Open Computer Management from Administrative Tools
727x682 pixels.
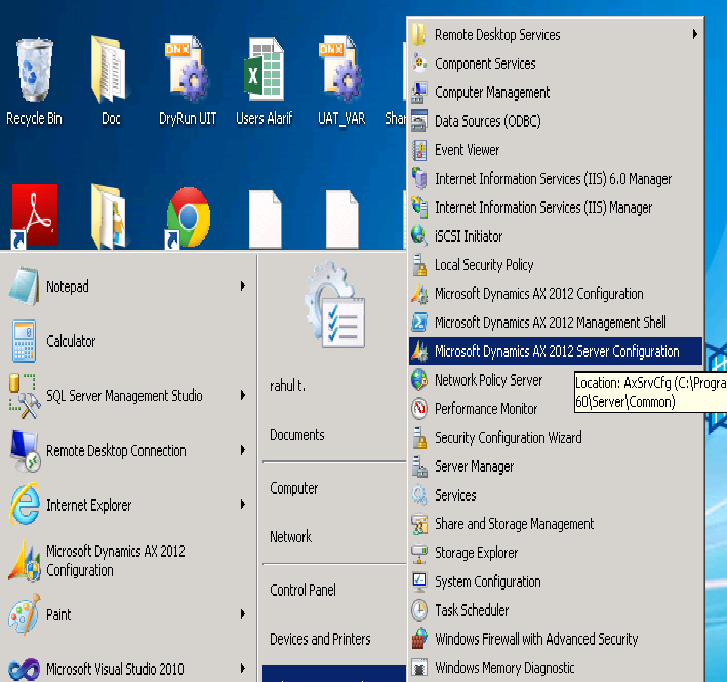coord(555,92)
